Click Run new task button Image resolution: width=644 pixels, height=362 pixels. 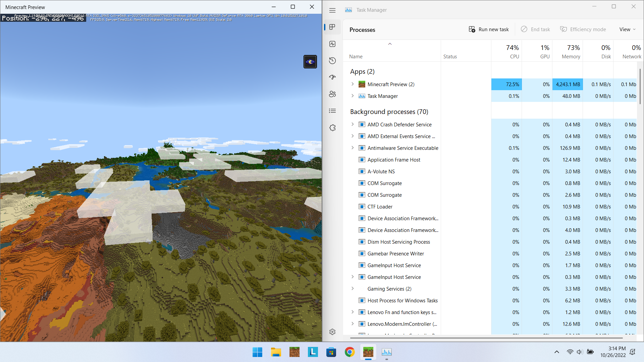[489, 29]
